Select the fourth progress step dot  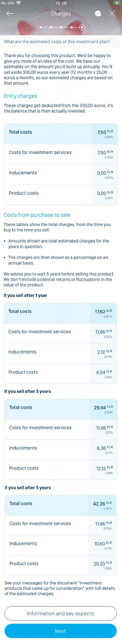point(71,27)
